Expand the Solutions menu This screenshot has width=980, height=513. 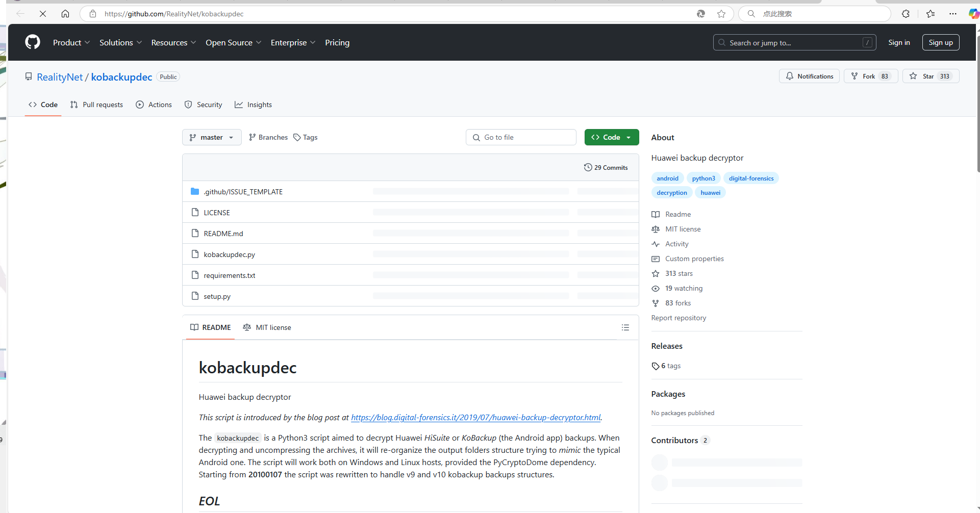(120, 43)
